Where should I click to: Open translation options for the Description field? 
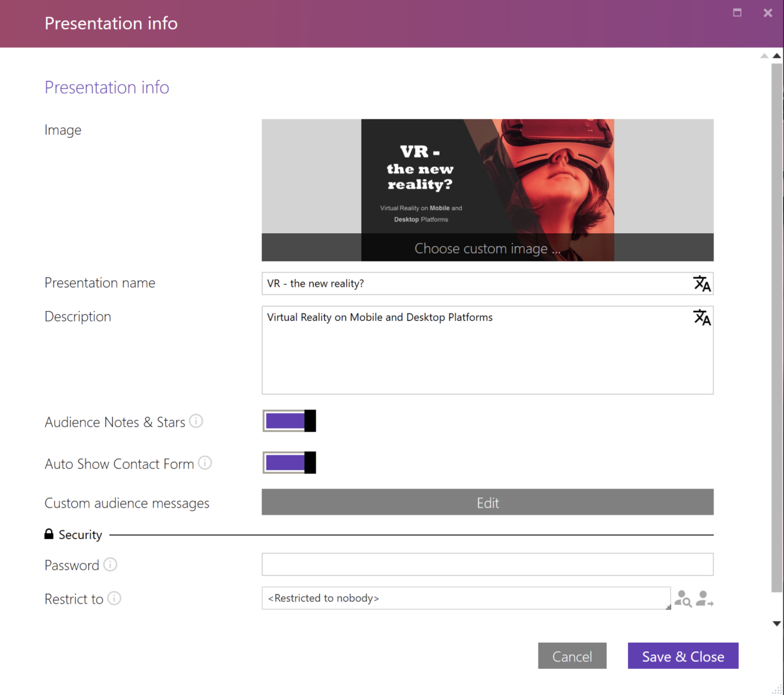pyautogui.click(x=702, y=318)
